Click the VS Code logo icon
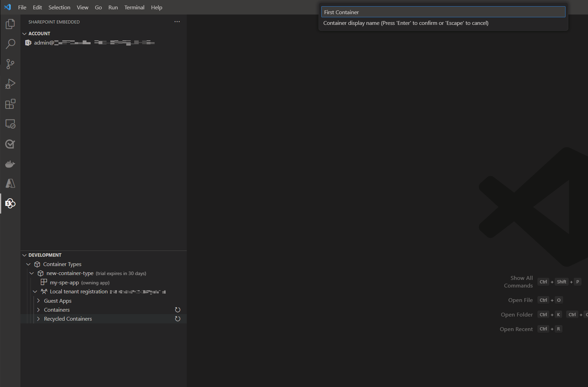This screenshot has height=387, width=588. tap(8, 7)
